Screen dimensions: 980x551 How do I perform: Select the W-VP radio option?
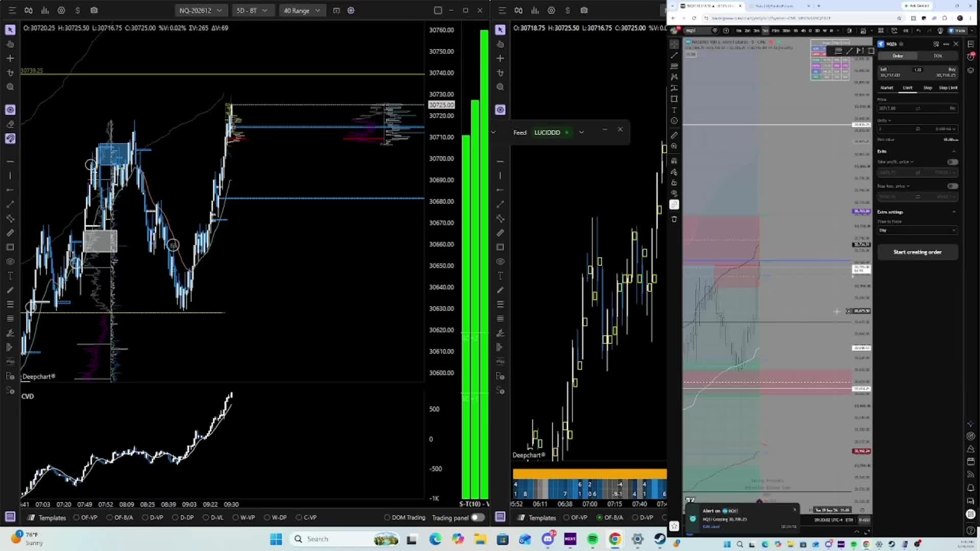coord(243,517)
